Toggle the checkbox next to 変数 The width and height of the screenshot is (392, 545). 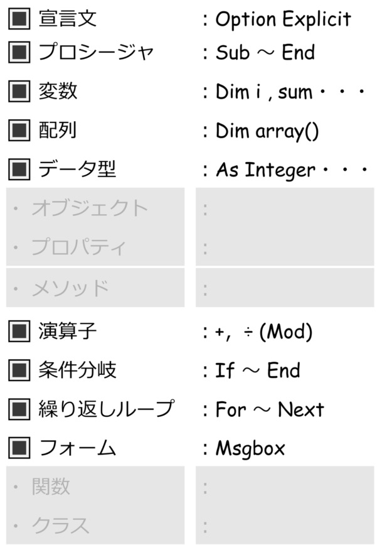point(19,91)
